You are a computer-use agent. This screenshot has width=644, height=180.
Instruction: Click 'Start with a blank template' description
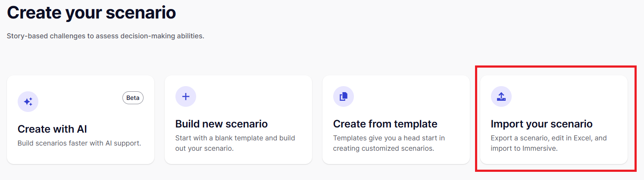coord(235,138)
